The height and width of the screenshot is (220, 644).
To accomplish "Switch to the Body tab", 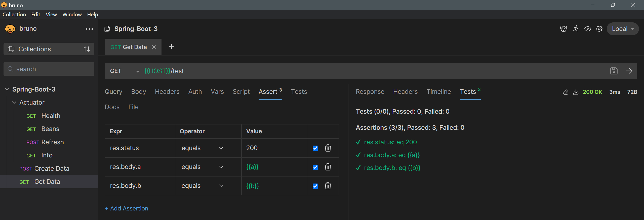I will click(139, 92).
